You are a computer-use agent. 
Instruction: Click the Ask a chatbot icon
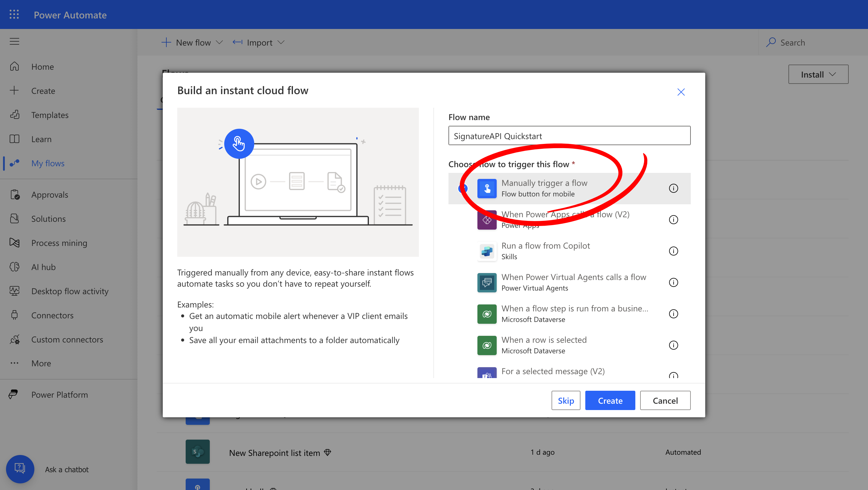coord(20,469)
